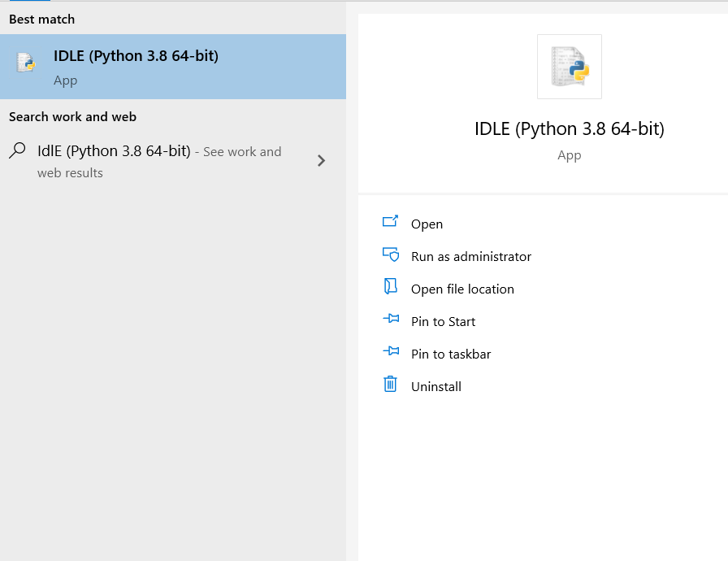Click the large IDLE Python icon in preview pane
Image resolution: width=728 pixels, height=561 pixels.
[x=569, y=67]
